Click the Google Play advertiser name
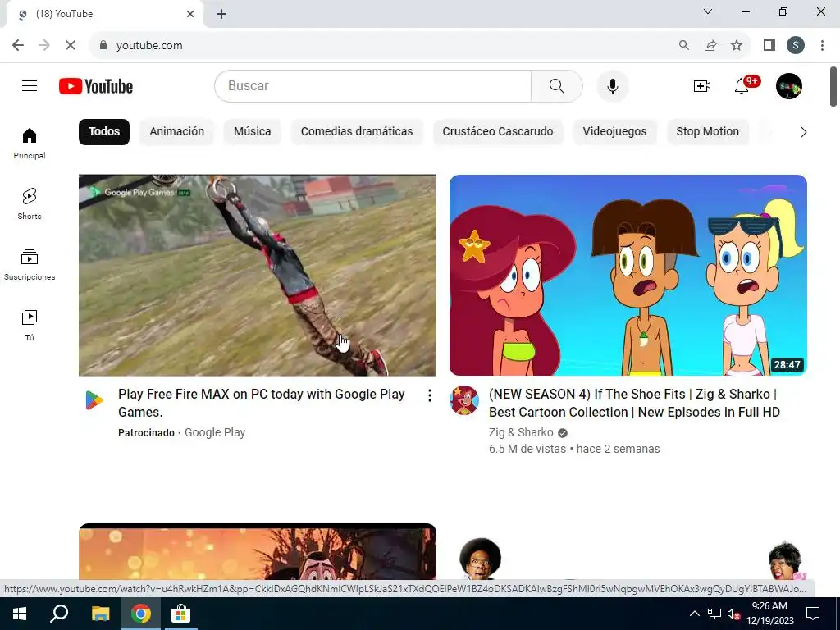The width and height of the screenshot is (840, 630). 215,432
